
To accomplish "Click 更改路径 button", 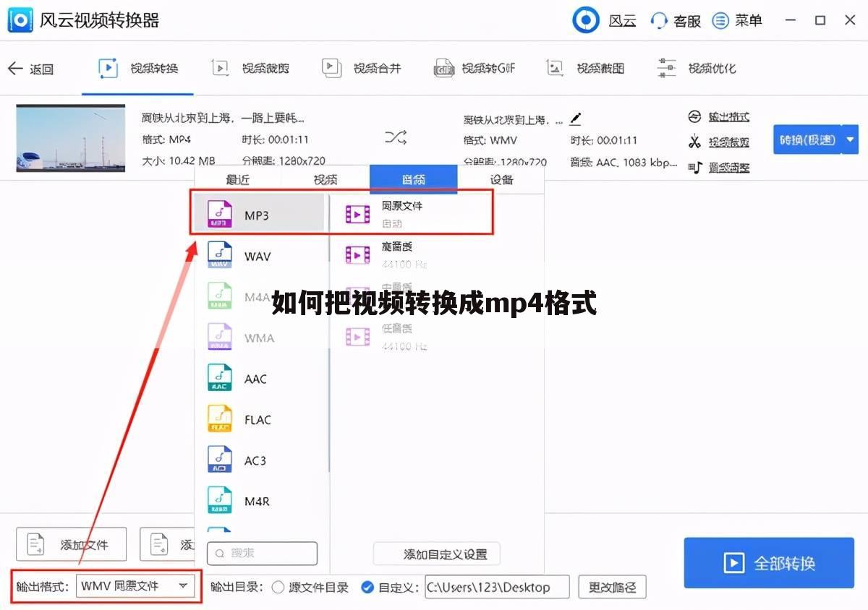I will (613, 588).
